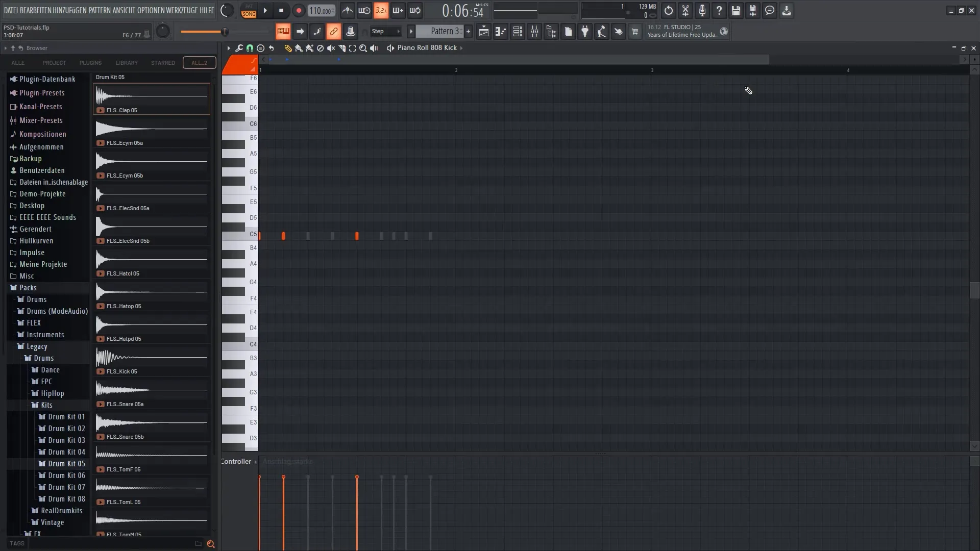Image resolution: width=980 pixels, height=551 pixels.
Task: Select the Zoom tool in piano roll
Action: pos(363,48)
